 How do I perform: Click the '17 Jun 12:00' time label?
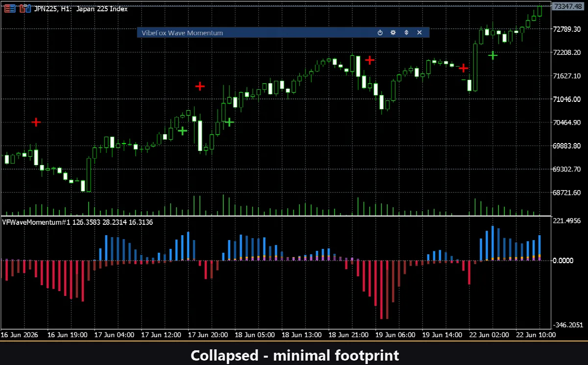click(x=161, y=335)
